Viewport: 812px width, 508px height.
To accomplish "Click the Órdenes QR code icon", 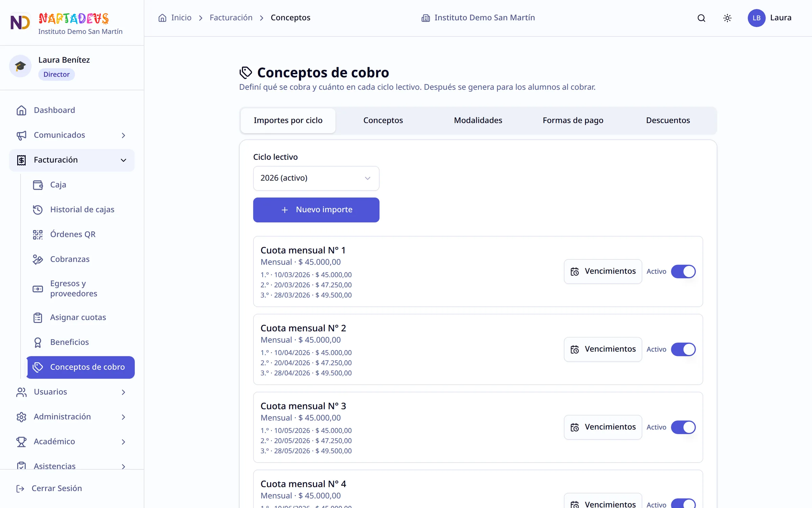I will 38,234.
